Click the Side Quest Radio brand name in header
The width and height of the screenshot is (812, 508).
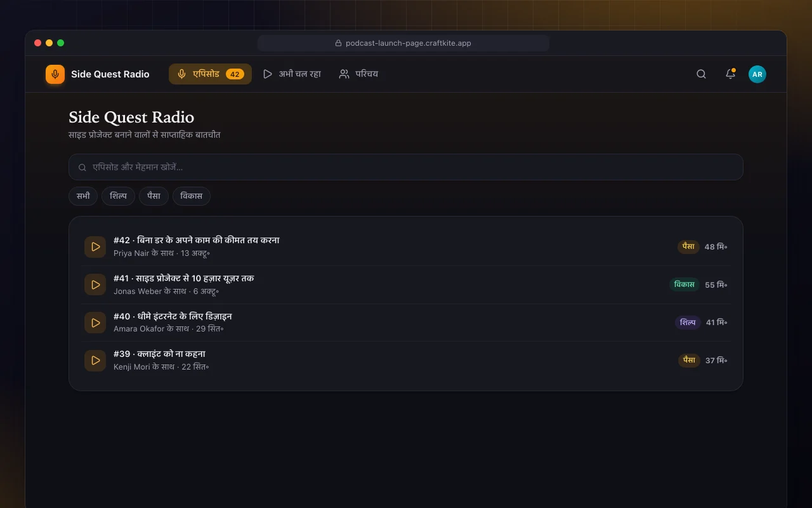coord(110,74)
